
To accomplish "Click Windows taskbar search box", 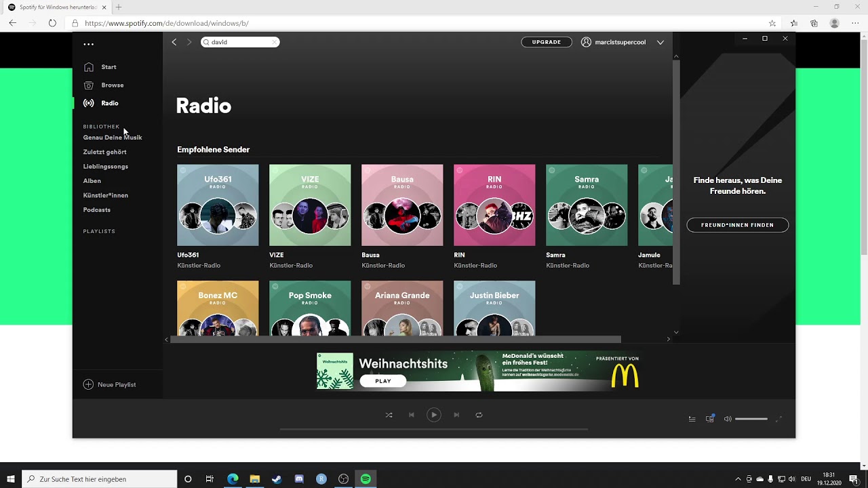I will point(100,479).
